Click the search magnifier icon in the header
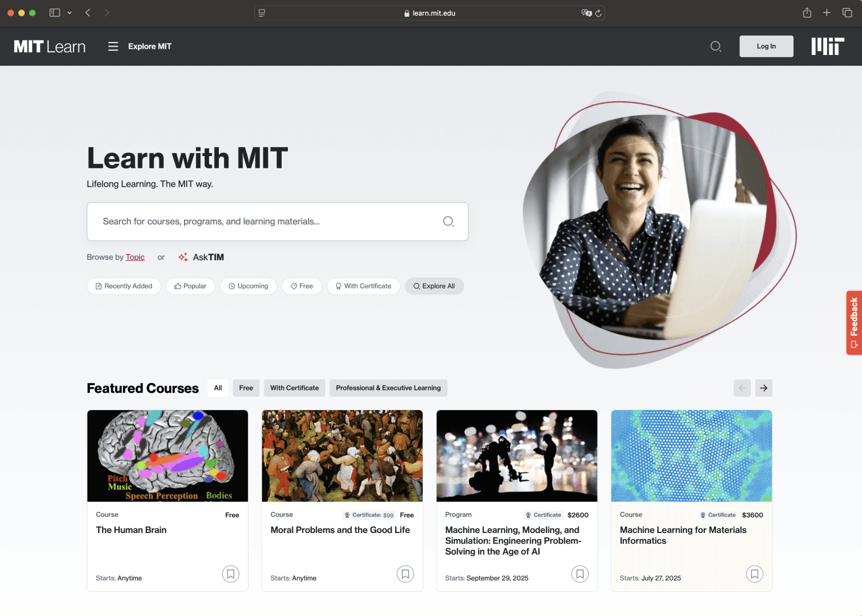Viewport: 862px width, 616px height. pos(716,47)
